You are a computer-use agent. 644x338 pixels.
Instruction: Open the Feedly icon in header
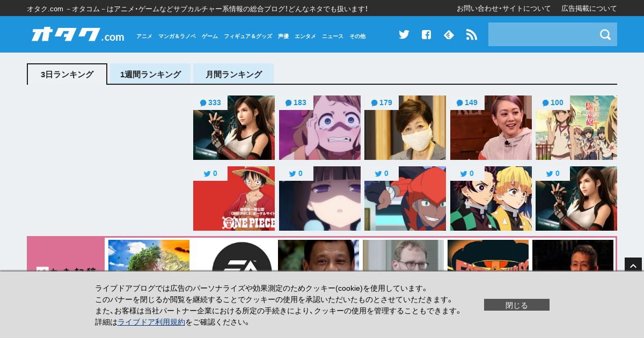point(449,34)
